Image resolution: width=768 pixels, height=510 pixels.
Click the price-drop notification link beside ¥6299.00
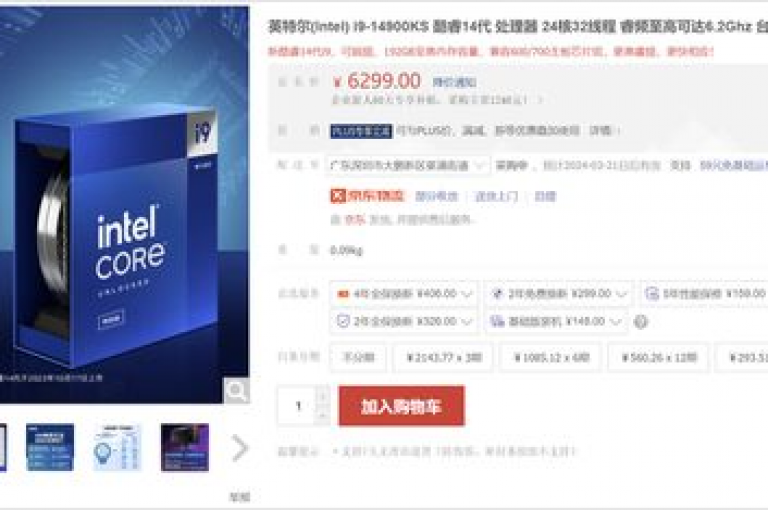click(x=454, y=82)
